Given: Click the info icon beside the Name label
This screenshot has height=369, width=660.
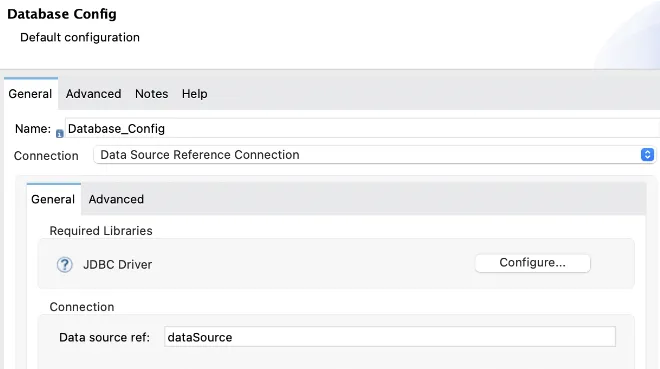Looking at the screenshot, I should (x=59, y=134).
